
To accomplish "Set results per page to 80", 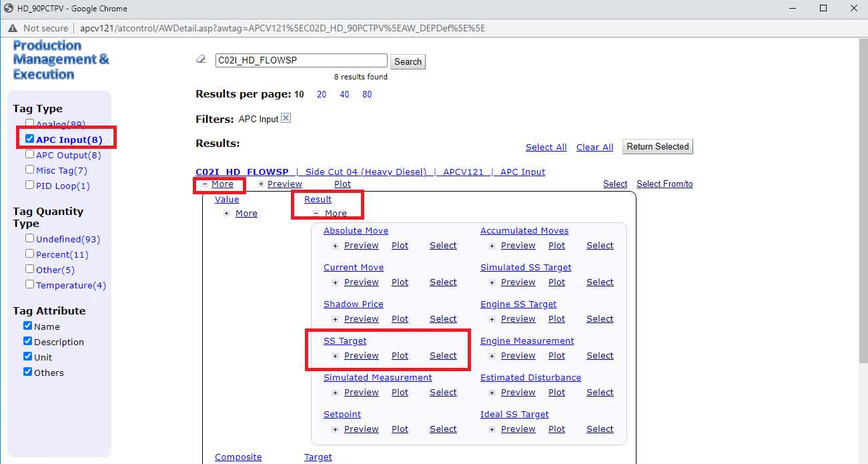I will coord(367,95).
